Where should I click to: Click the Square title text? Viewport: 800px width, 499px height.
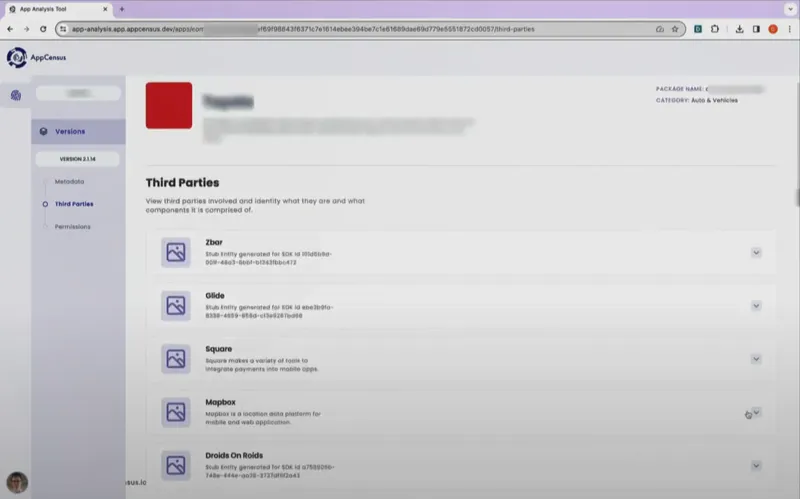(218, 349)
